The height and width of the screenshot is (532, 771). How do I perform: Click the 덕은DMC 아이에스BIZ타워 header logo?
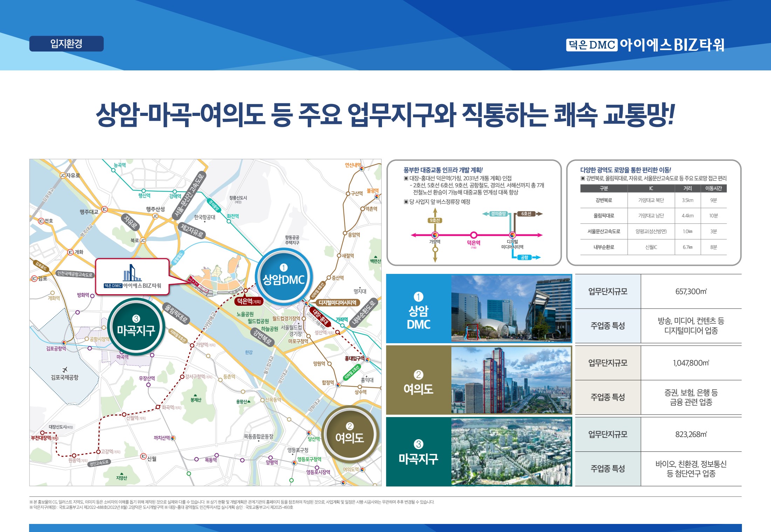645,45
